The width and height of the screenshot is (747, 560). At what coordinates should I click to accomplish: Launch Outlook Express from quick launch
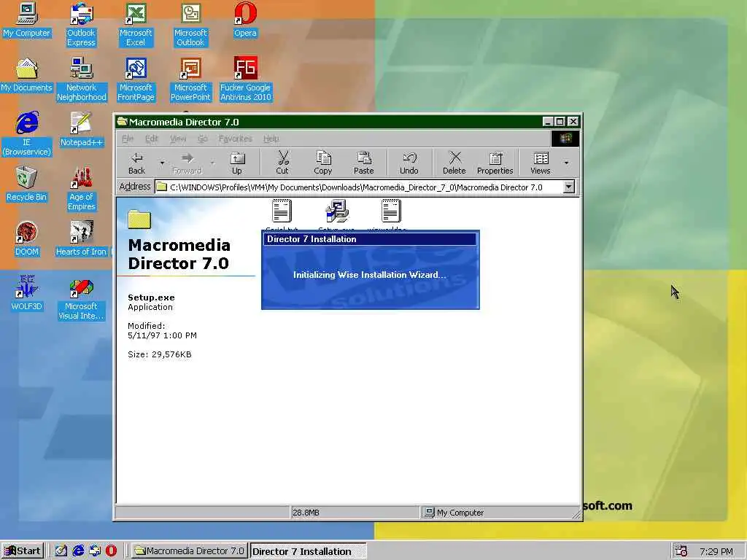pos(95,551)
